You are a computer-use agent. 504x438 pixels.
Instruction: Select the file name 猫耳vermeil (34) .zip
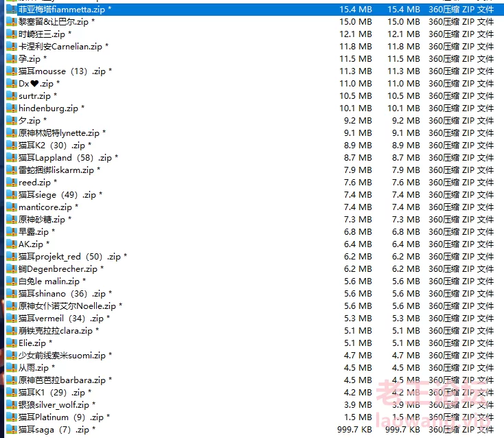[x=60, y=319]
